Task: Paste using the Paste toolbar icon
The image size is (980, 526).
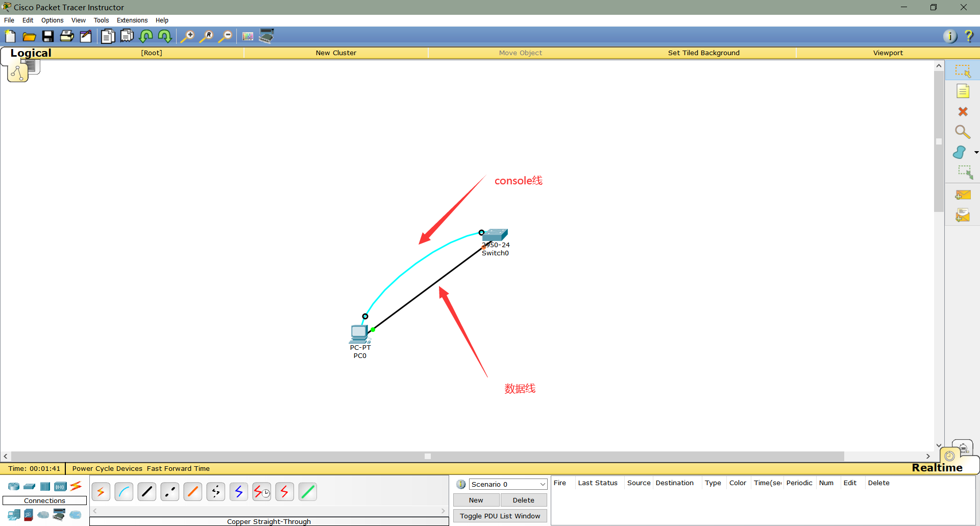Action: click(x=127, y=36)
